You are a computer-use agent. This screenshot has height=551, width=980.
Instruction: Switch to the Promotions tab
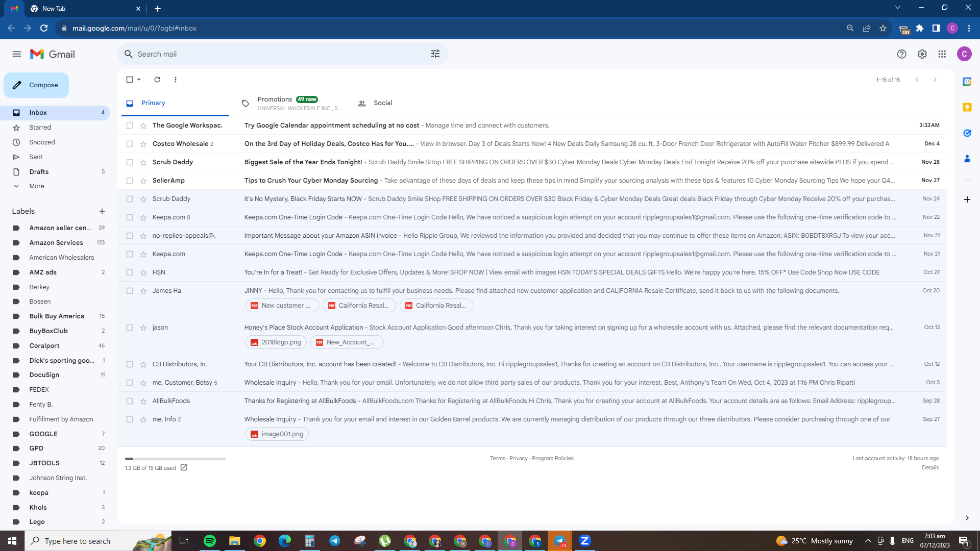pos(293,103)
